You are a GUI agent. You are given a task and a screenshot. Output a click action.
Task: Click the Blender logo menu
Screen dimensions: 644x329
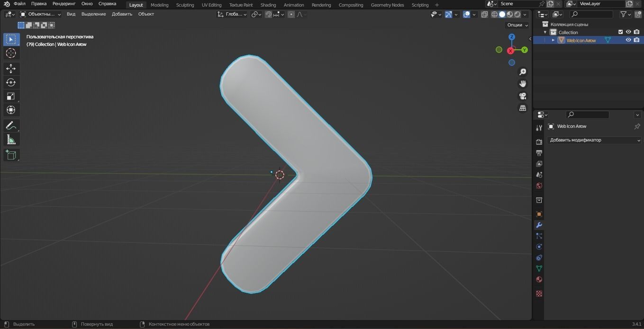pos(7,4)
